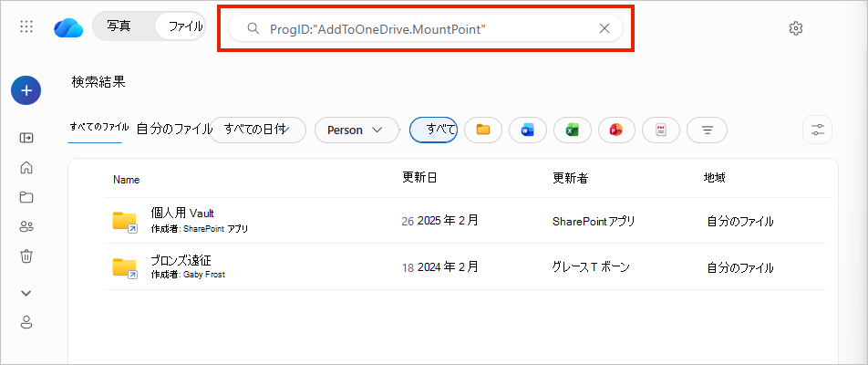
Task: Clear the search query with the X icon
Action: [604, 28]
